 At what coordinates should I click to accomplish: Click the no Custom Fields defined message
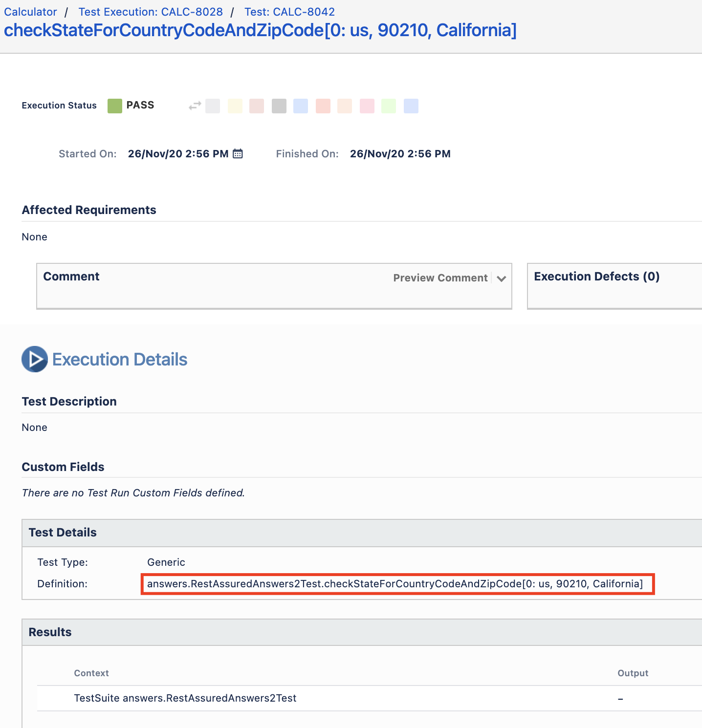click(x=133, y=493)
